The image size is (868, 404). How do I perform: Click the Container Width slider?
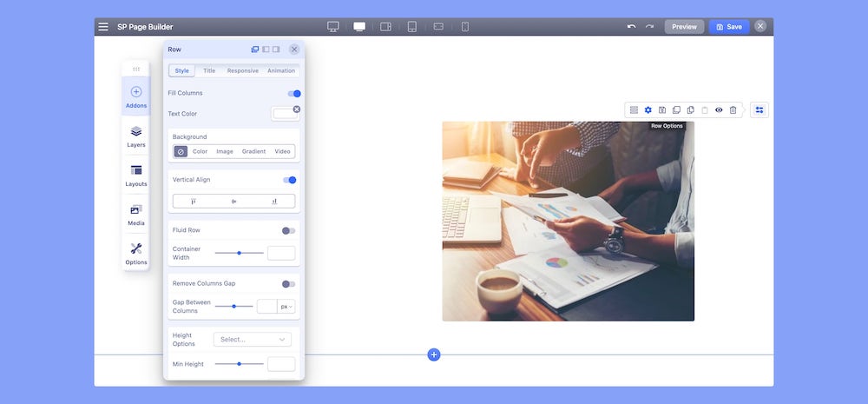click(239, 253)
